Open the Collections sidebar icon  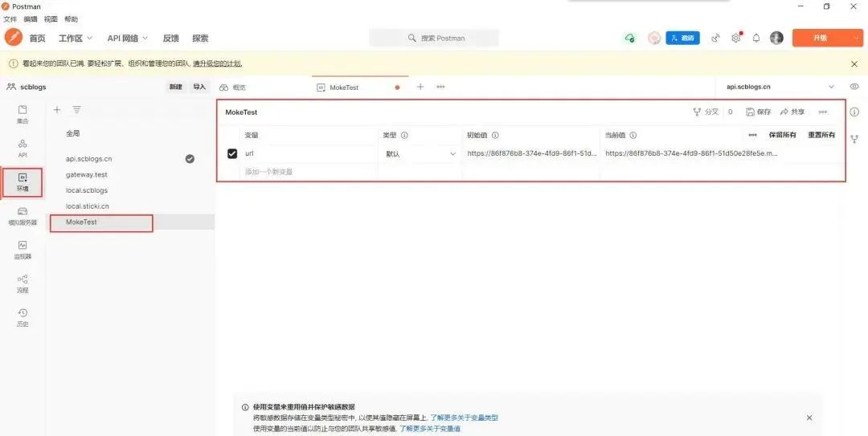pos(23,114)
